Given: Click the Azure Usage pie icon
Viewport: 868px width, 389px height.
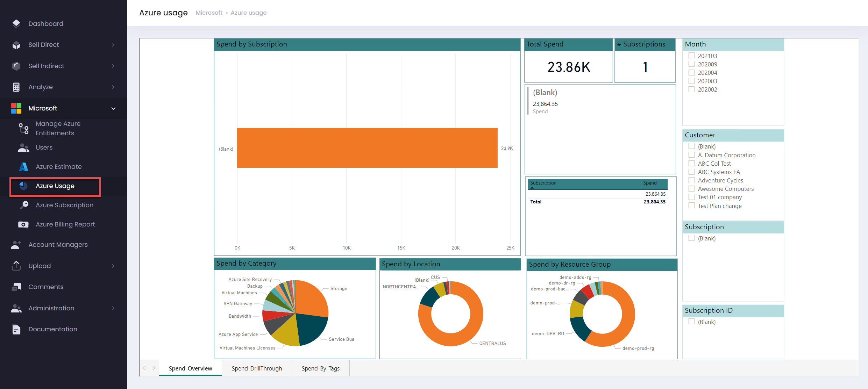Looking at the screenshot, I should tap(23, 186).
